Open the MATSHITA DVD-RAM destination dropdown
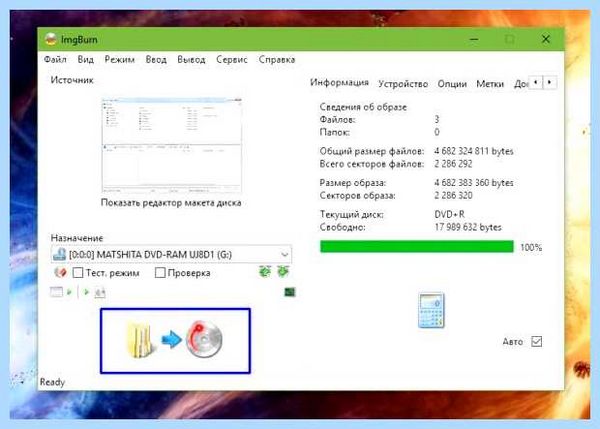Image resolution: width=600 pixels, height=429 pixels. coord(171,254)
